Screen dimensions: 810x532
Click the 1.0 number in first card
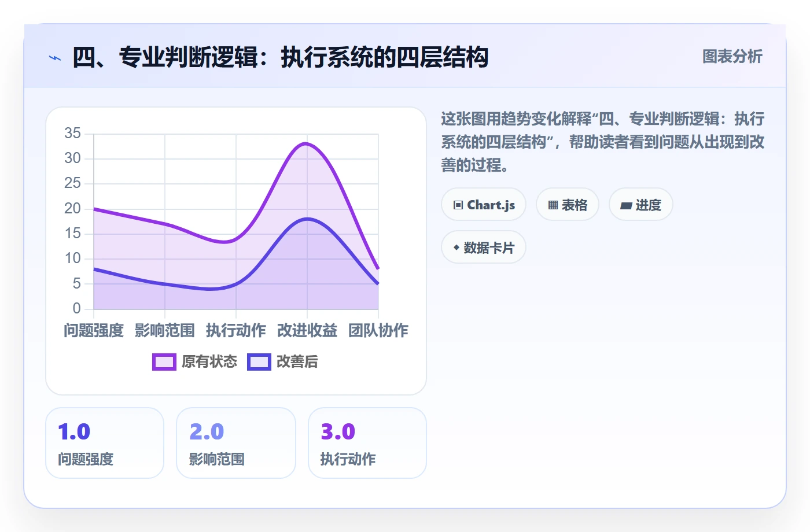click(x=74, y=432)
